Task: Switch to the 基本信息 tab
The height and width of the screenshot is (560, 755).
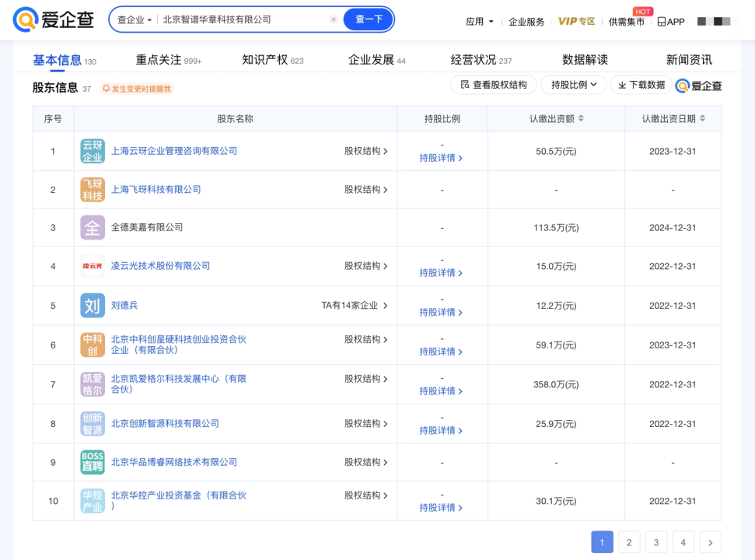Action: 64,60
